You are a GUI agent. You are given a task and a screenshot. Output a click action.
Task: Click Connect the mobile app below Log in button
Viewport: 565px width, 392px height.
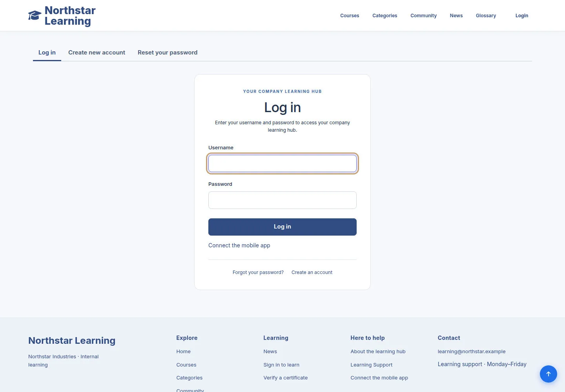[239, 245]
